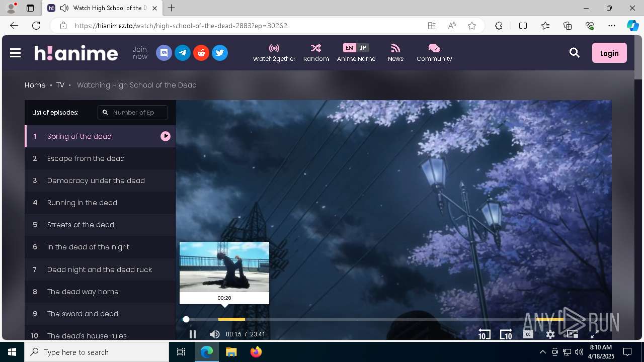644x362 pixels.
Task: Open the site search magnifier
Action: [574, 53]
